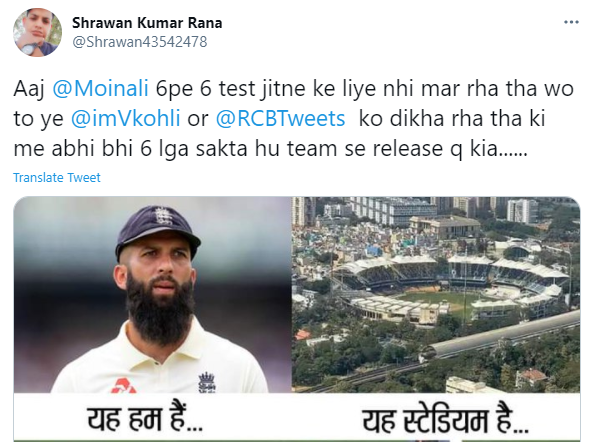Visit the @Moinali mentioned profile
The height and width of the screenshot is (442, 596).
pos(100,89)
